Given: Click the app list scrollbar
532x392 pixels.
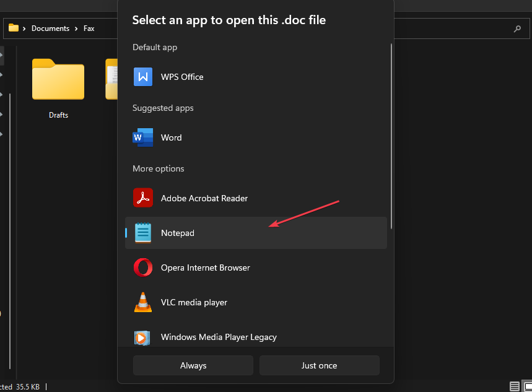Looking at the screenshot, I should coord(391,136).
